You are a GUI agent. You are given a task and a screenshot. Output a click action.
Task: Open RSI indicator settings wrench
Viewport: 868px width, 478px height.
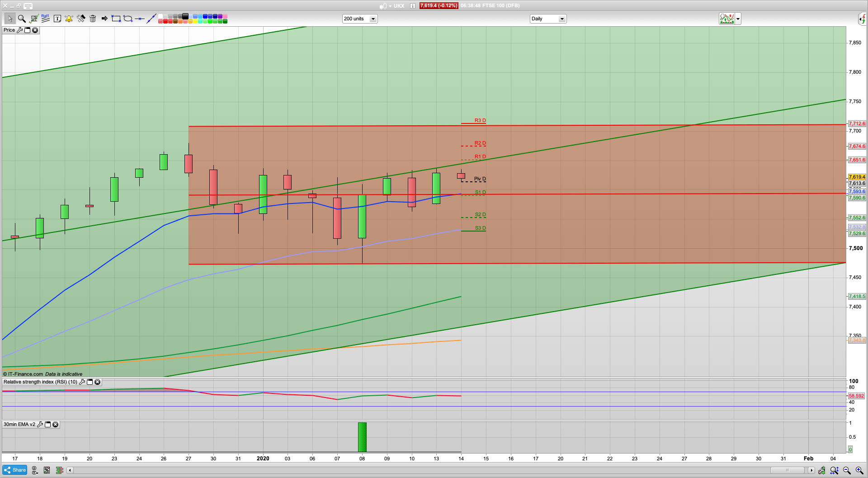(82, 382)
